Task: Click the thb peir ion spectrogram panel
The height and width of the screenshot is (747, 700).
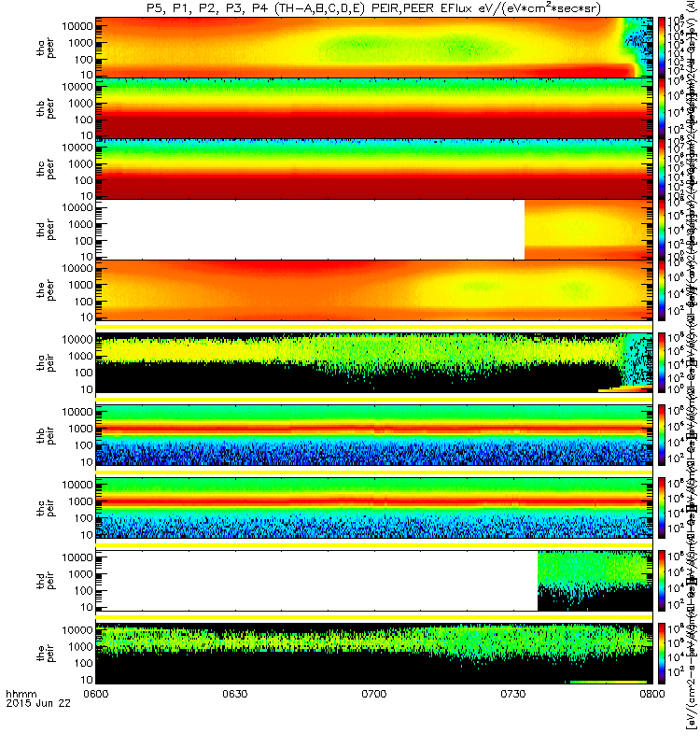Action: point(374,435)
